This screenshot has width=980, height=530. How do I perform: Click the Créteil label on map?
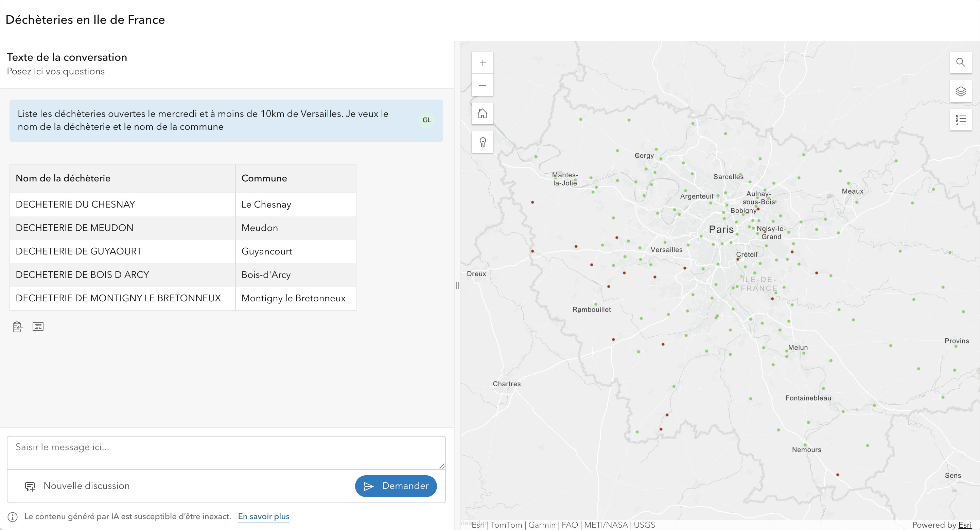point(747,255)
